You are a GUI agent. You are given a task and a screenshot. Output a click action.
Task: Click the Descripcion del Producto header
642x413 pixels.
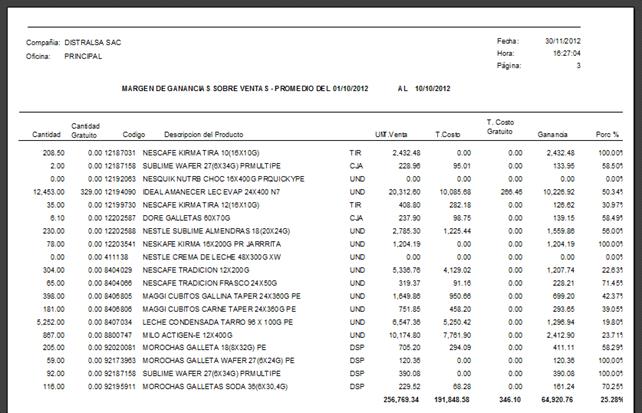point(203,135)
